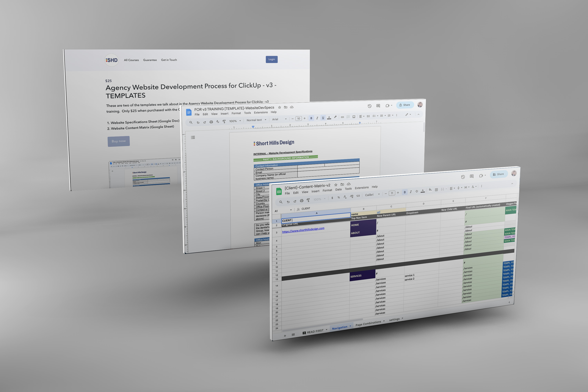Open the Tools menu in Google Sheets

click(348, 189)
